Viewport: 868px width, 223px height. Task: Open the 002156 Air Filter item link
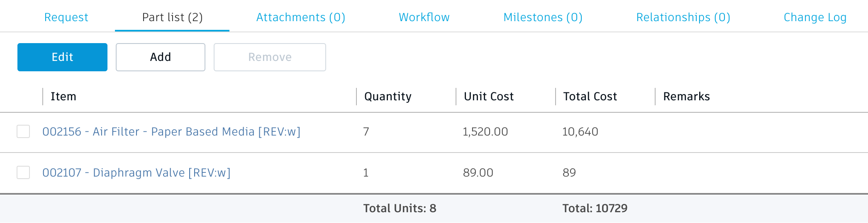pyautogui.click(x=171, y=132)
